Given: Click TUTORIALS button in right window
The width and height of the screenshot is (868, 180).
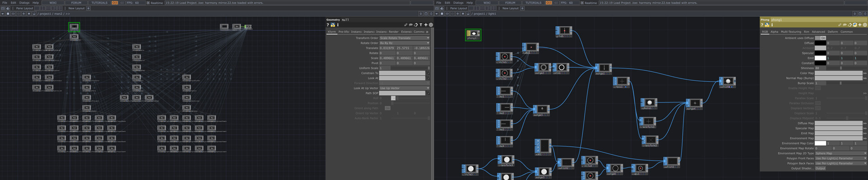Looking at the screenshot, I should point(533,3).
